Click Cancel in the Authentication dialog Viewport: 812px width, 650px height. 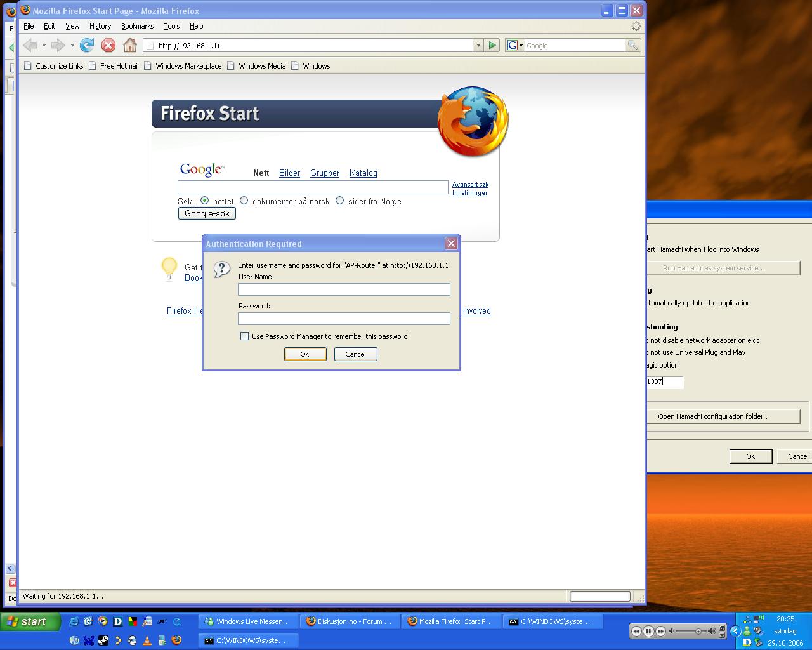[355, 354]
